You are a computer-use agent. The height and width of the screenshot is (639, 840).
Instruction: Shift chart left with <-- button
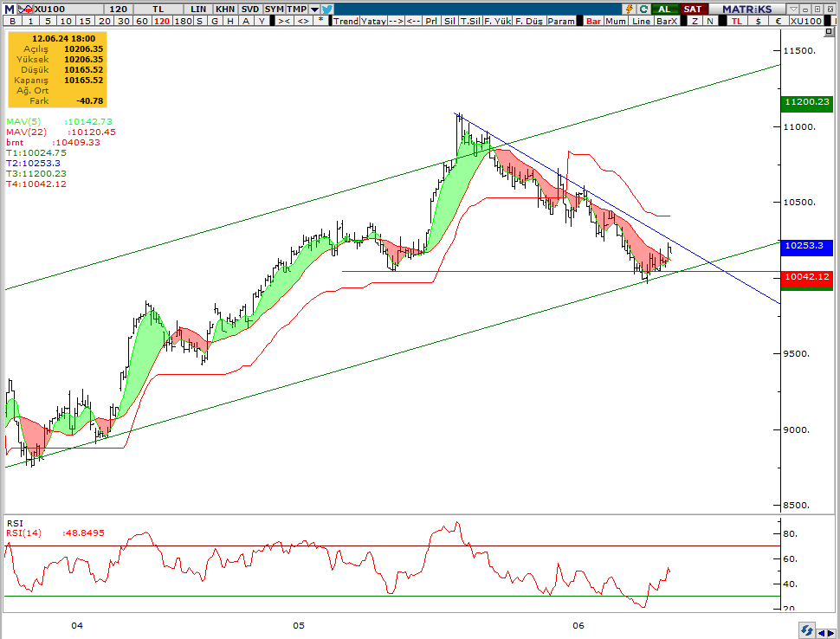tap(414, 21)
